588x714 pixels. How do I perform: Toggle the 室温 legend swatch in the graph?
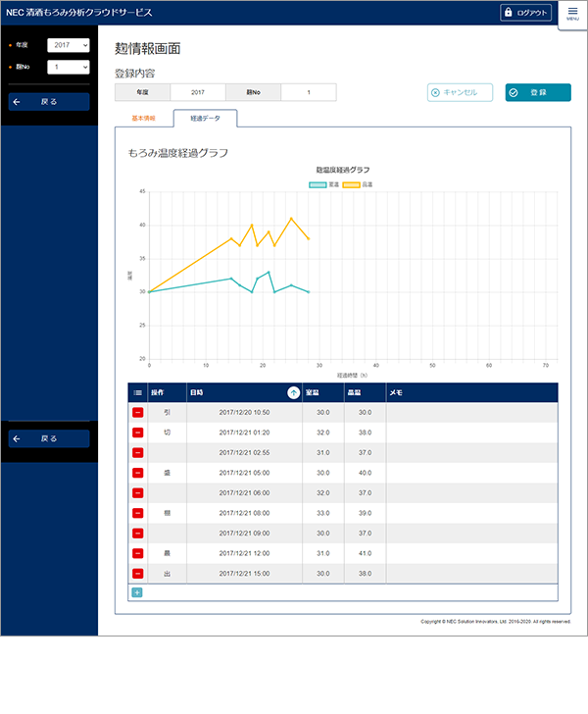coord(318,184)
